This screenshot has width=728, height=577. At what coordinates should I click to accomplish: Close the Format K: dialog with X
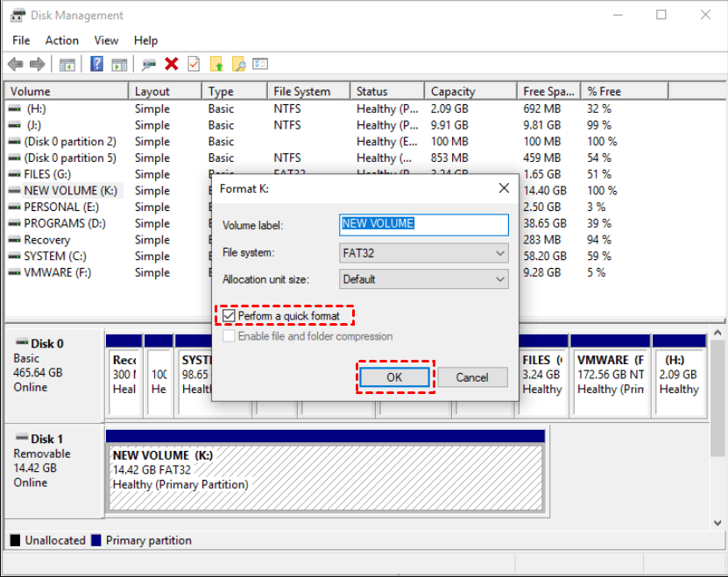pyautogui.click(x=504, y=188)
